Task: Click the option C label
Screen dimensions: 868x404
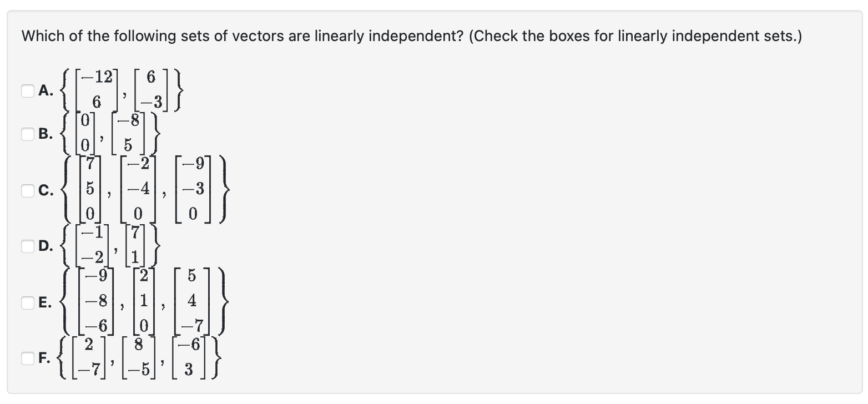Action: point(46,191)
